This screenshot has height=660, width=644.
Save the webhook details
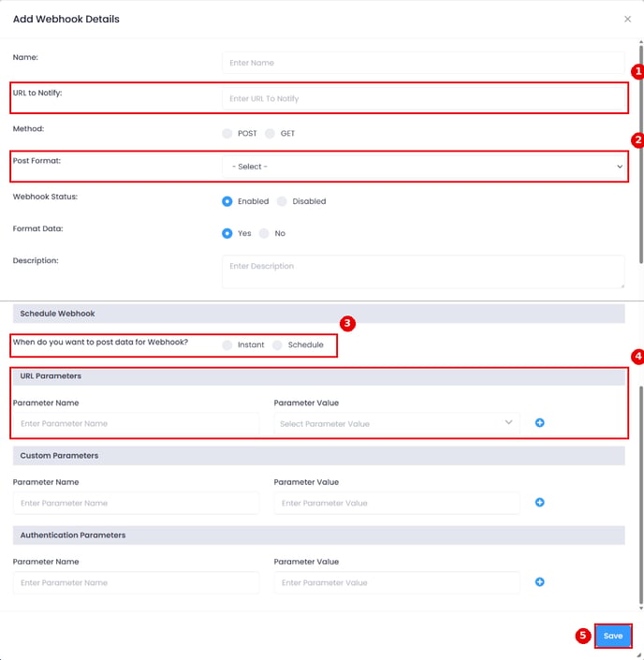613,636
